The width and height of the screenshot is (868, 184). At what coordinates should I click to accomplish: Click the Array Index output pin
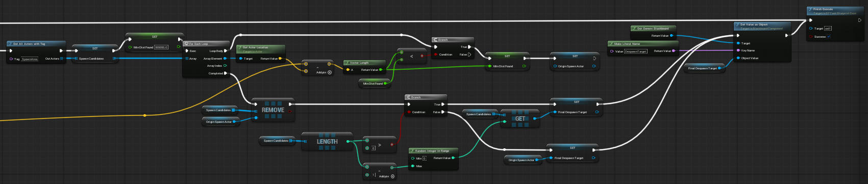[x=226, y=66]
